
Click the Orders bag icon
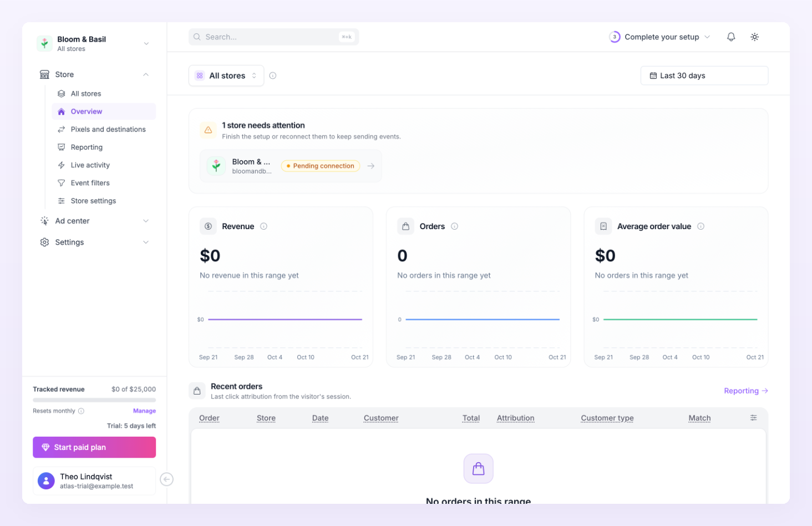[406, 226]
